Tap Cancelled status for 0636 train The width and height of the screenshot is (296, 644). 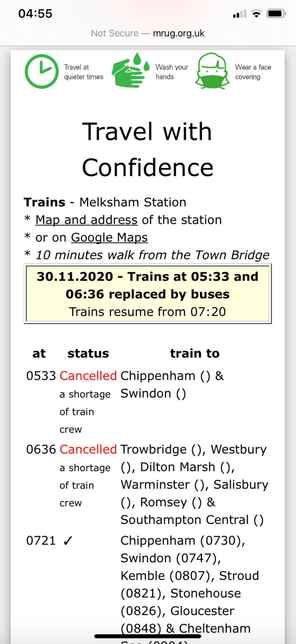(88, 449)
